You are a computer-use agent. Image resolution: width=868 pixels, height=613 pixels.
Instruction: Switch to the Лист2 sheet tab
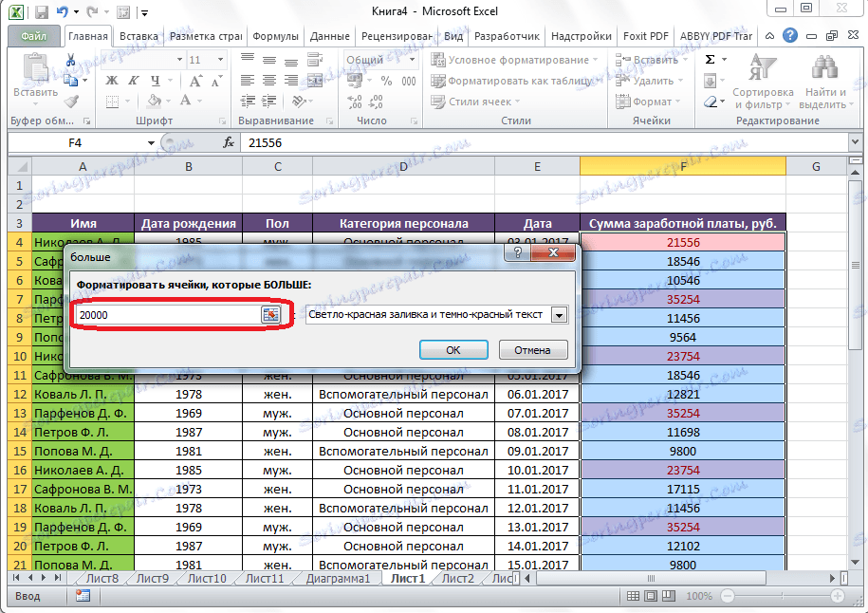point(457,578)
